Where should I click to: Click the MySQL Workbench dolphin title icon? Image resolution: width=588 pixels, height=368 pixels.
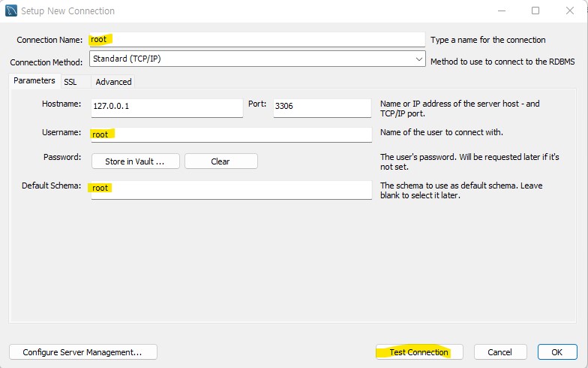point(10,11)
